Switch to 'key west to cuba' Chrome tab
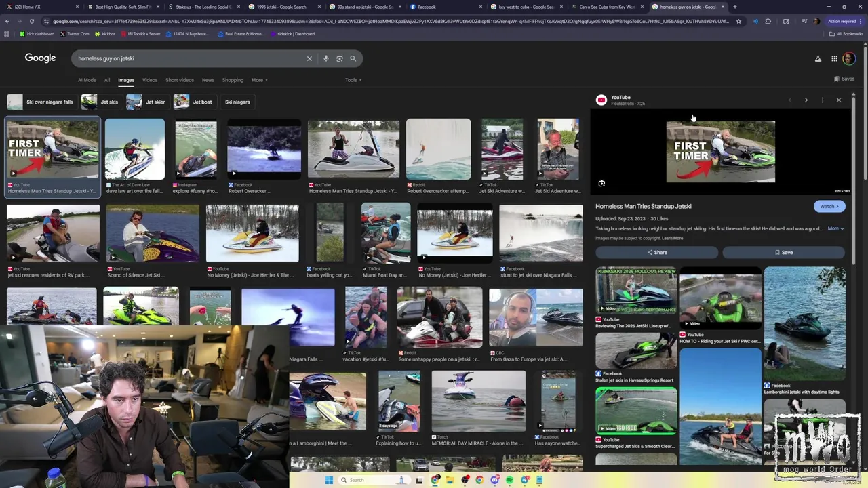Image resolution: width=868 pixels, height=488 pixels. pos(526,7)
